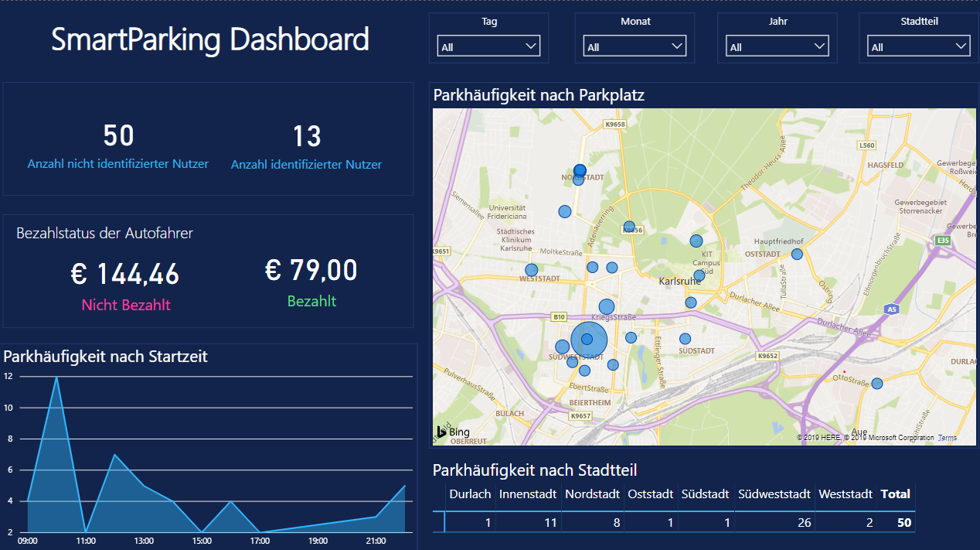The height and width of the screenshot is (550, 980).
Task: Click the 19:00 x-axis label
Action: tap(318, 541)
